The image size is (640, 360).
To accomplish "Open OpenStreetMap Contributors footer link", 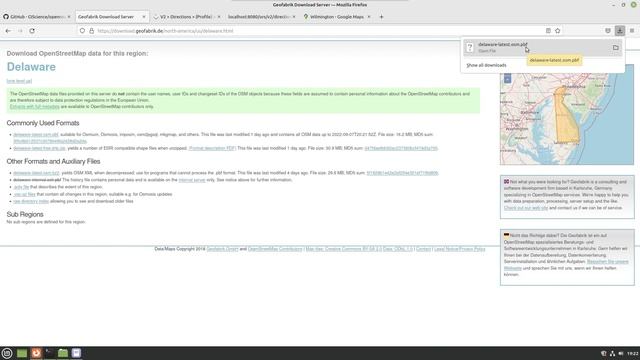I will [275, 249].
